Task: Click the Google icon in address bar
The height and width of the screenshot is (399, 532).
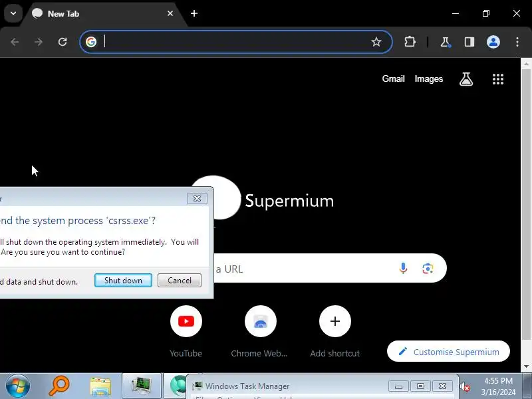Action: 91,42
